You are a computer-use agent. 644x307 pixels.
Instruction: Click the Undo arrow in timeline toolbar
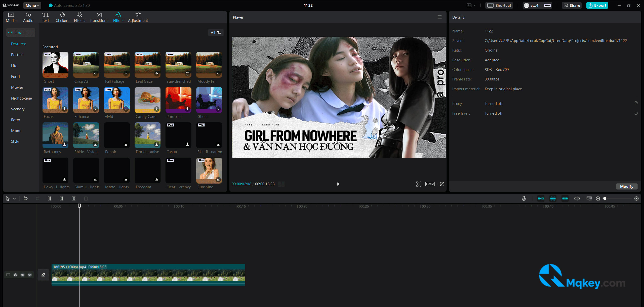point(25,198)
